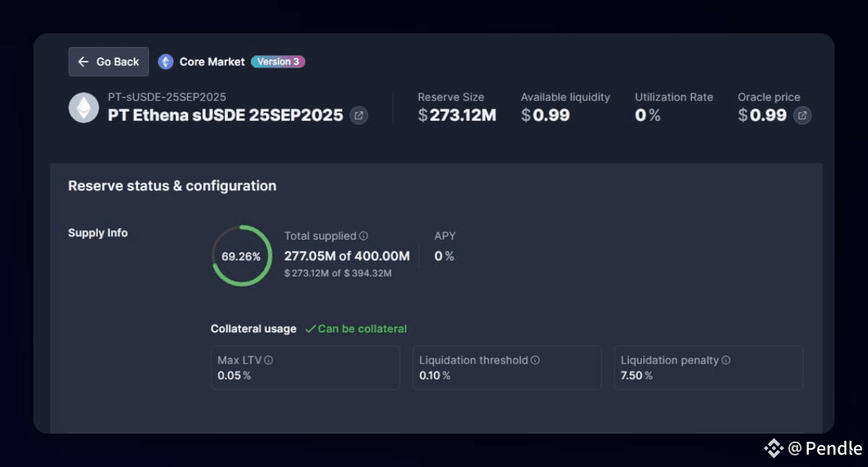Image resolution: width=868 pixels, height=467 pixels.
Task: Click the PT-sUSDE-25SEP2025 ticker text
Action: 167,97
